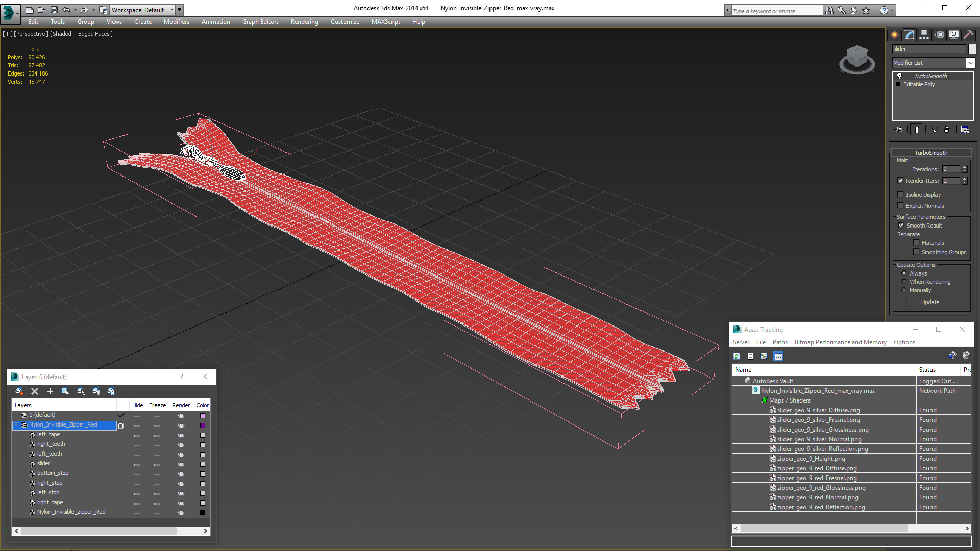The width and height of the screenshot is (980, 551).
Task: Collapse the TurboSmooth rollout
Action: coord(894,153)
